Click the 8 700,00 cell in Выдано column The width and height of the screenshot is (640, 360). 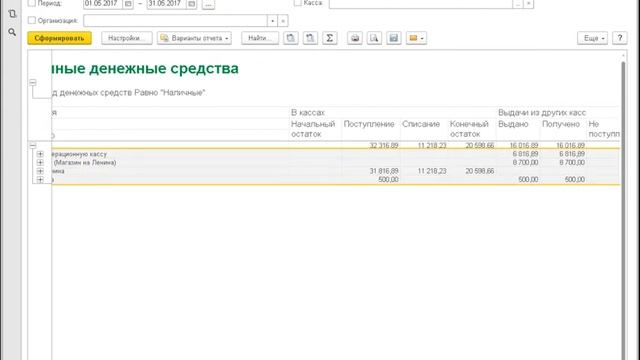click(x=525, y=162)
